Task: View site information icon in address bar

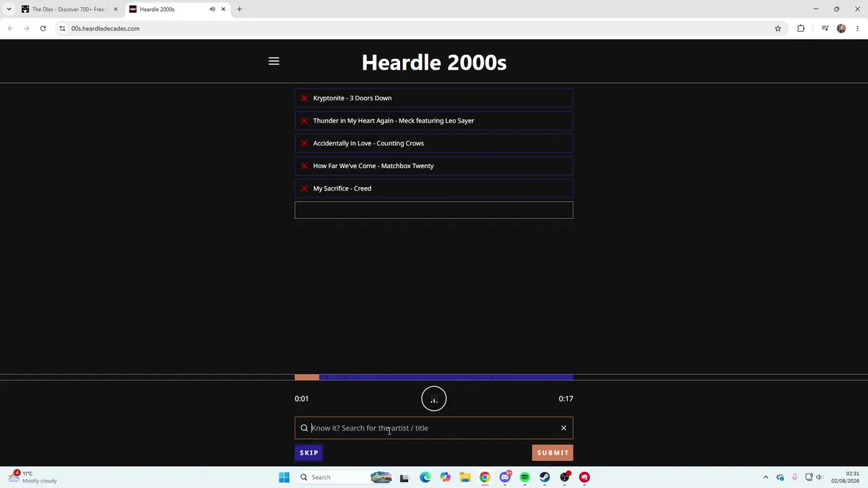Action: pyautogui.click(x=62, y=28)
